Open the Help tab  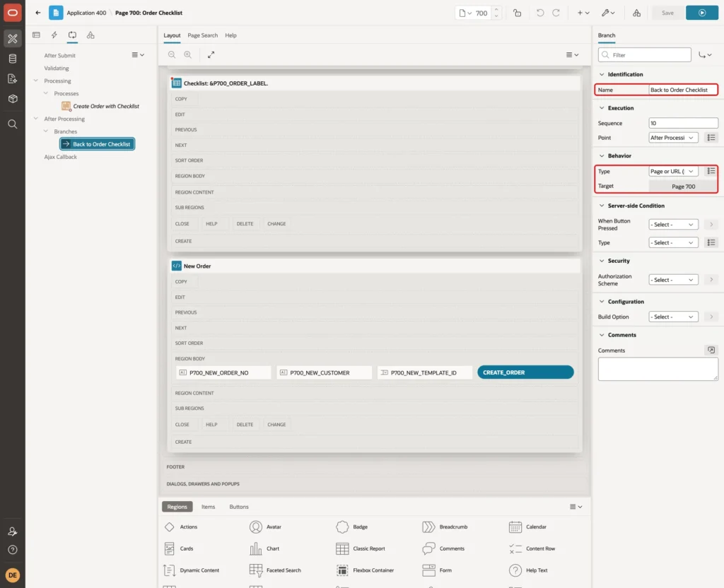click(230, 35)
